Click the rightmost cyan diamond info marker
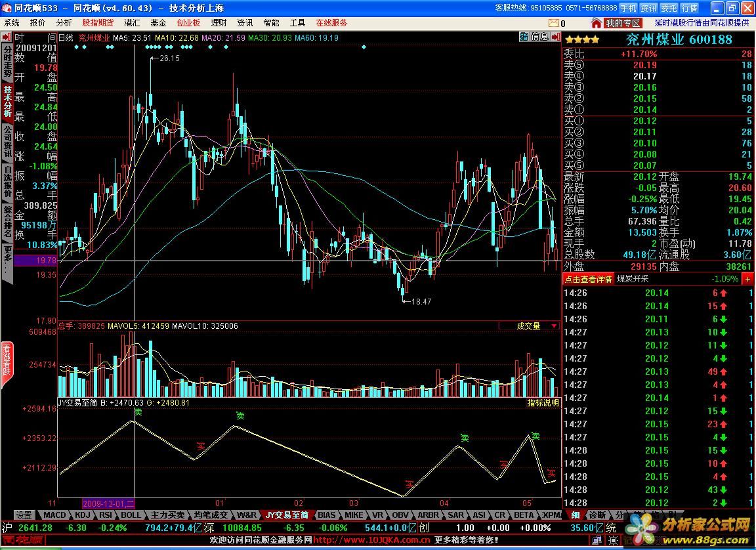The height and width of the screenshot is (550, 756). (364, 47)
